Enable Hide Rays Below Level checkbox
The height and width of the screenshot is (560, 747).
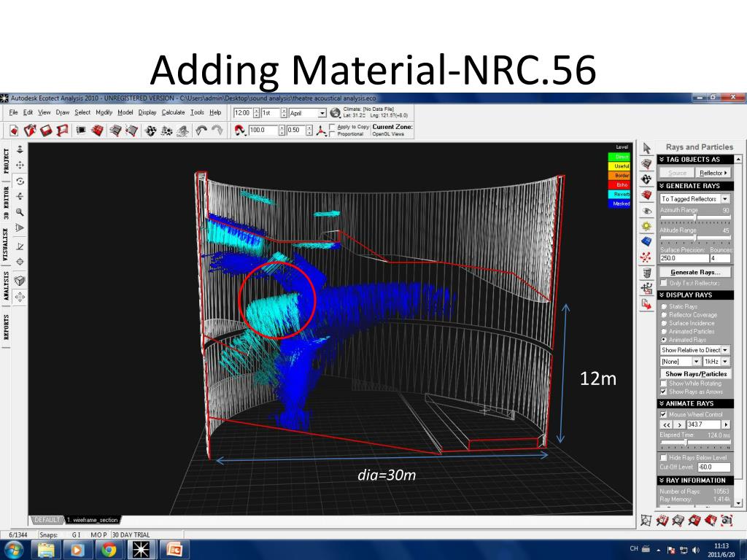pos(663,458)
